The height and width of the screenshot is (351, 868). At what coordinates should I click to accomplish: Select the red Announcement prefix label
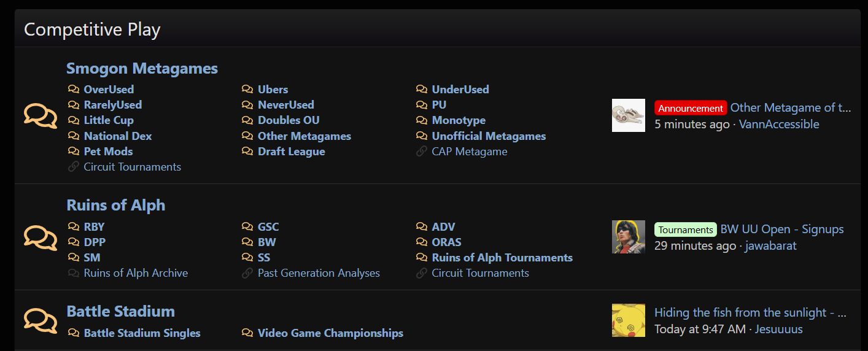[691, 108]
